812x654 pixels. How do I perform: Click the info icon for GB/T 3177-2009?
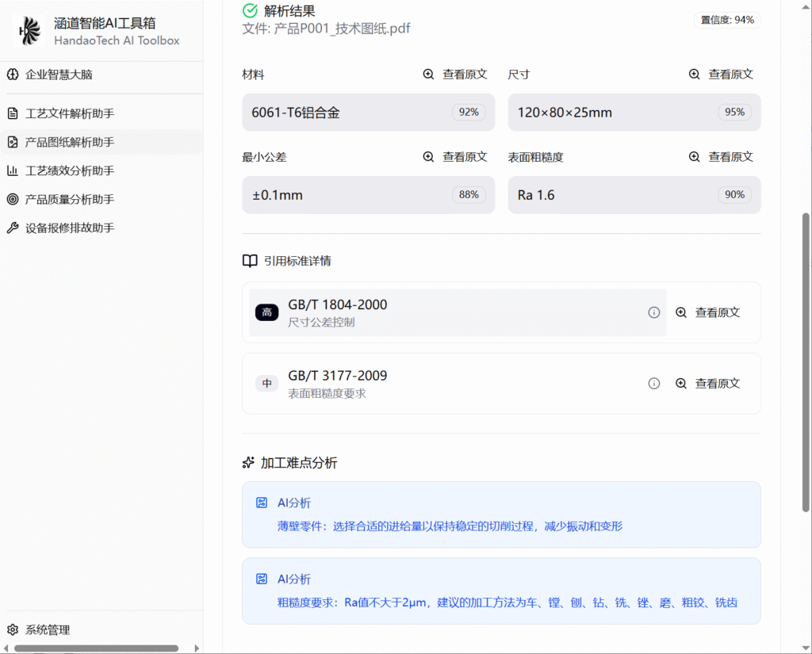tap(654, 384)
